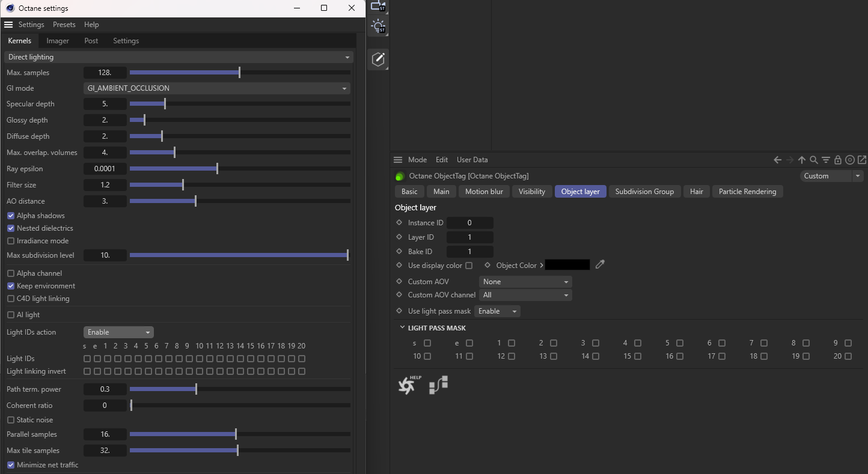The height and width of the screenshot is (474, 868).
Task: Click the light bulb ST icon
Action: click(x=378, y=26)
